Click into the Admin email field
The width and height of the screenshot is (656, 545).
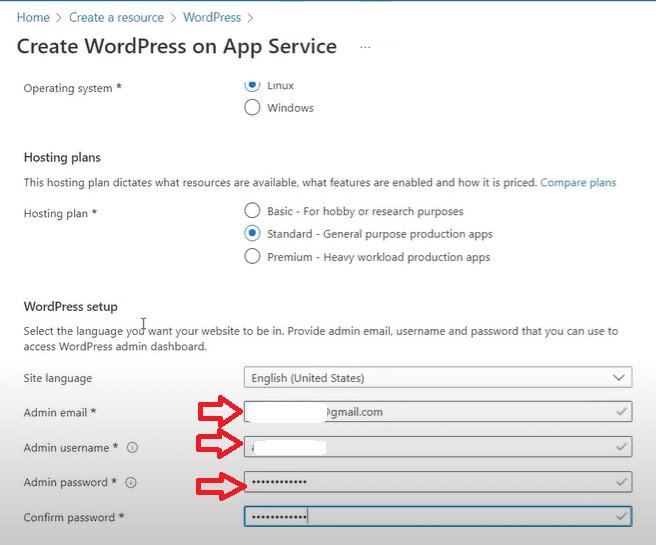[x=438, y=412]
